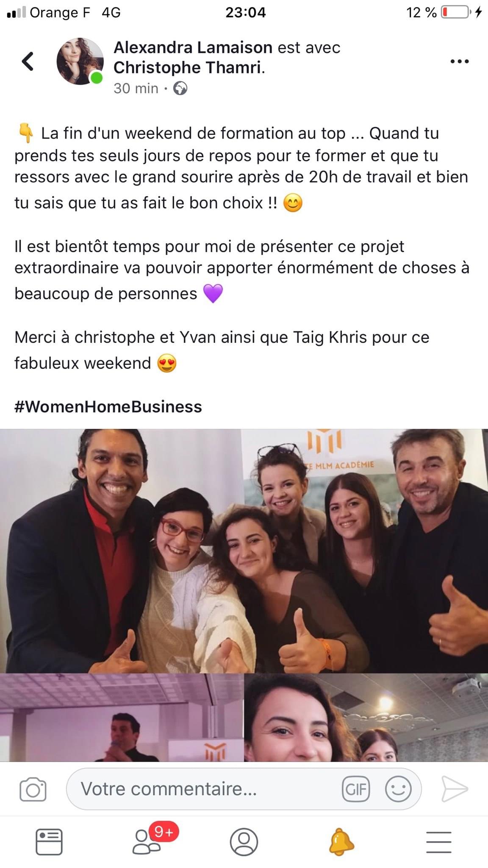
Task: Tap the back arrow icon
Action: (28, 61)
